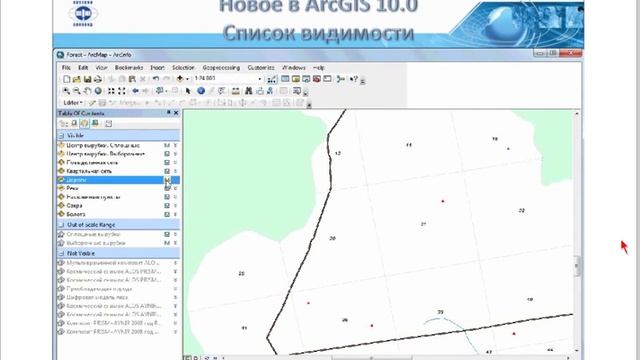640x360 pixels.
Task: List layers by drawing order
Action: [63, 123]
